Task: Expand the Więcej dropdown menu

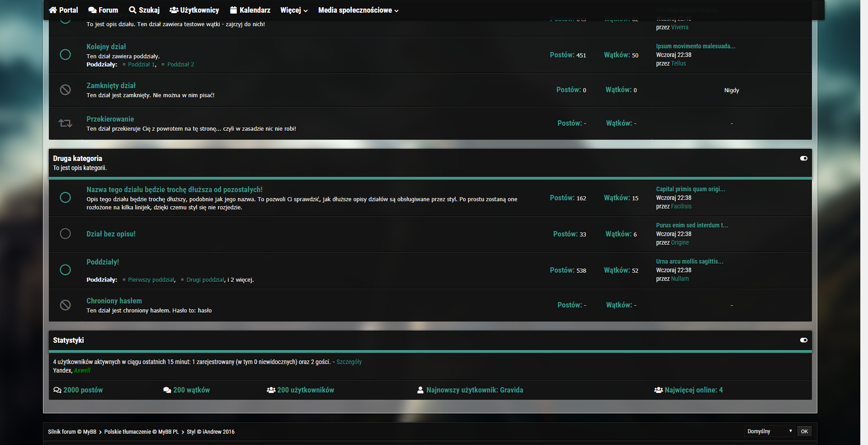Action: pos(294,10)
